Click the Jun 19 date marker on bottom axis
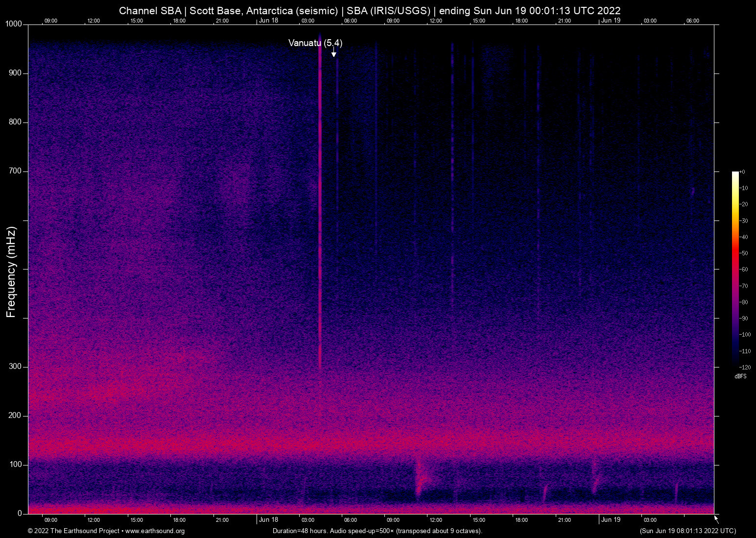 pos(611,520)
